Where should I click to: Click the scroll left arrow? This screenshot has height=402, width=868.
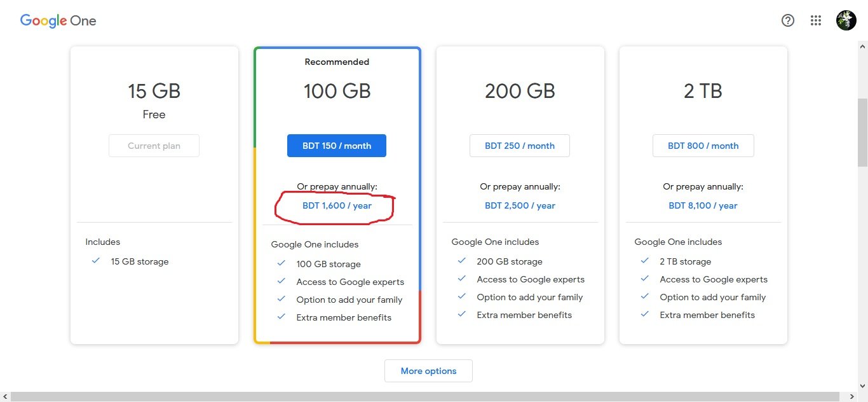[5, 397]
